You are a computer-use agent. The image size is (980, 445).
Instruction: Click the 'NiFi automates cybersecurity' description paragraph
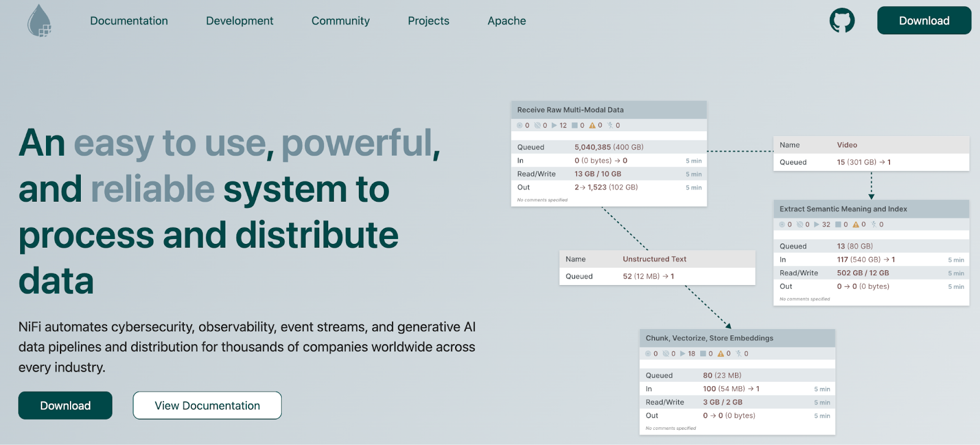(x=247, y=347)
